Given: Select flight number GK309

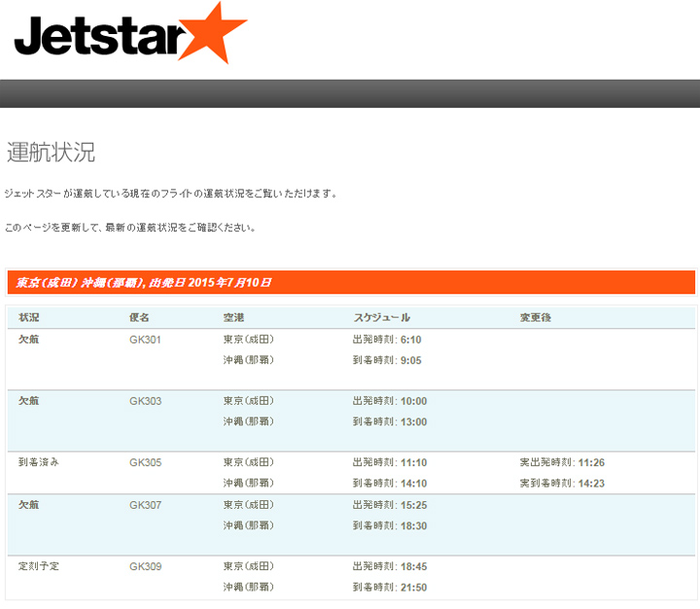Looking at the screenshot, I should point(145,566).
